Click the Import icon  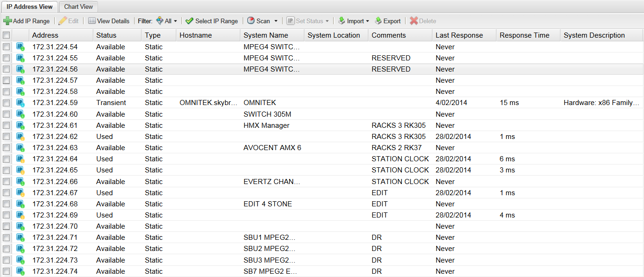coord(341,21)
